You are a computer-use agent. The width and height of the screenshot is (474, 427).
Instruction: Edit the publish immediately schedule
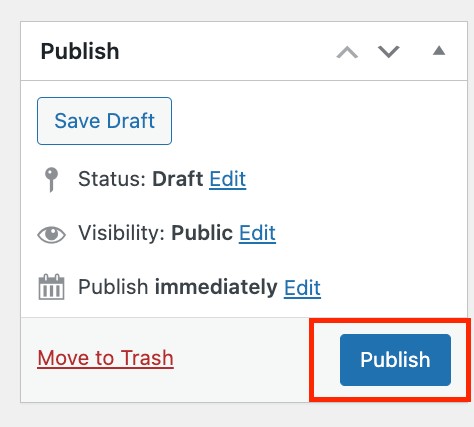302,287
